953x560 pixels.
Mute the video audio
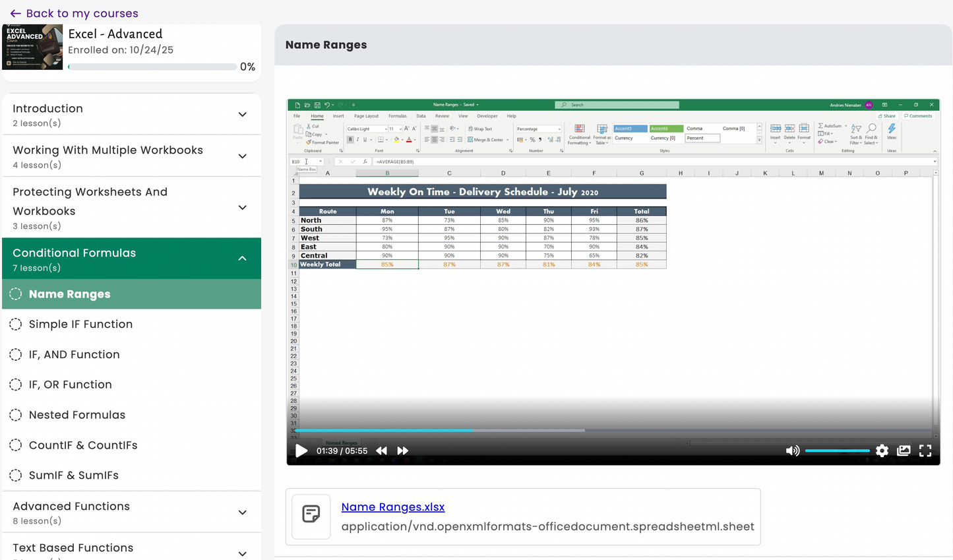tap(793, 451)
